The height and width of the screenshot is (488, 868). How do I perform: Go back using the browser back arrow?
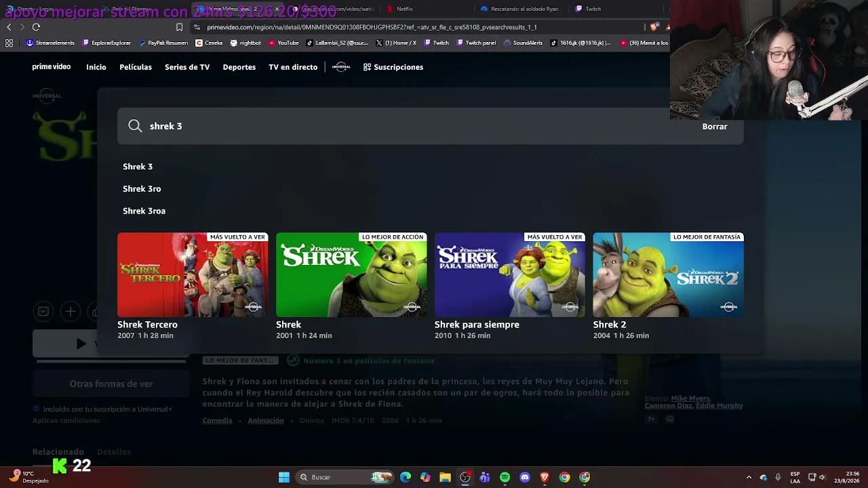point(9,27)
